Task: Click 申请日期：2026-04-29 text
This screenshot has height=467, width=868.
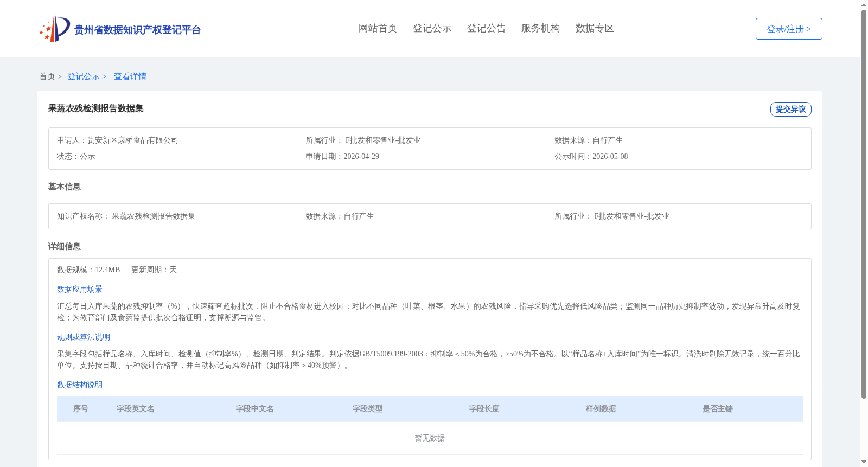Action: [342, 156]
